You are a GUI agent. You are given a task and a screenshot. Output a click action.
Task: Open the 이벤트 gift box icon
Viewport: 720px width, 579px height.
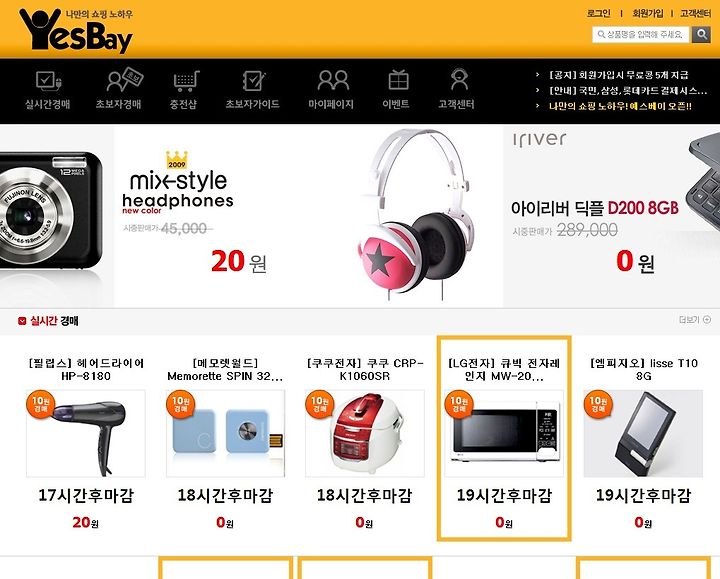click(398, 80)
